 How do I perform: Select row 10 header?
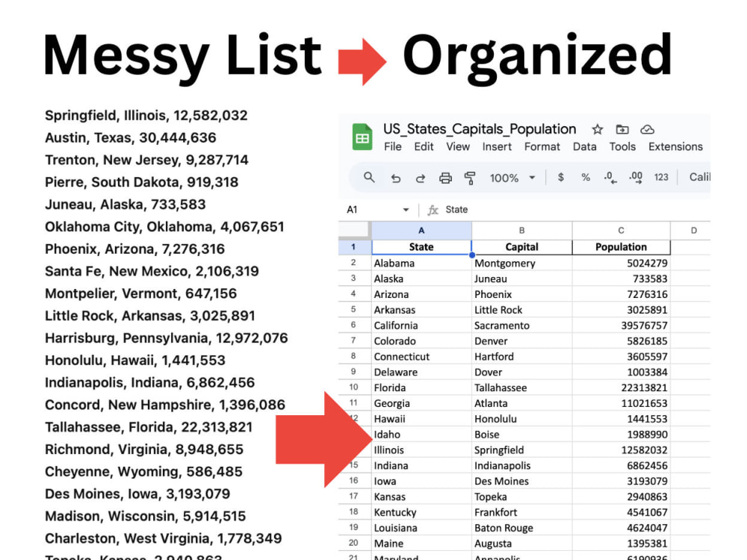click(355, 387)
